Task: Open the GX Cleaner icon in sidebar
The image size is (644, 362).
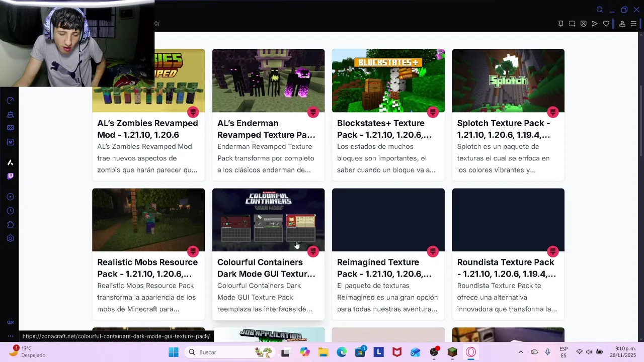Action: [10, 115]
